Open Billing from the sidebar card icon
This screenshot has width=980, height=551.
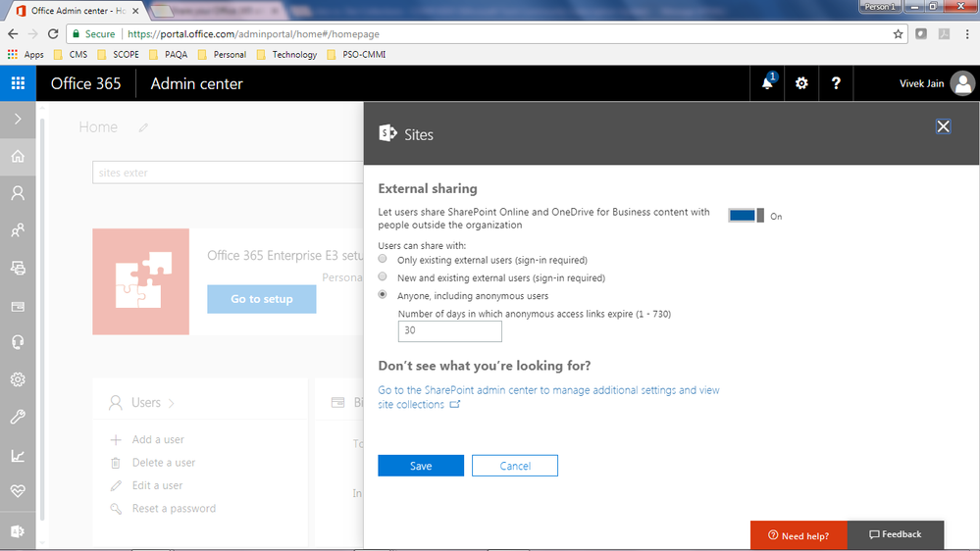pyautogui.click(x=18, y=306)
